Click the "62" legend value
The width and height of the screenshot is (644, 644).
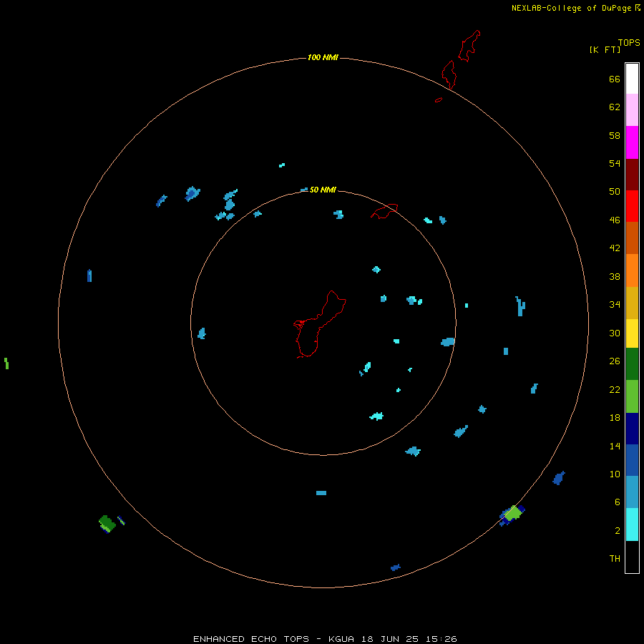pos(615,107)
